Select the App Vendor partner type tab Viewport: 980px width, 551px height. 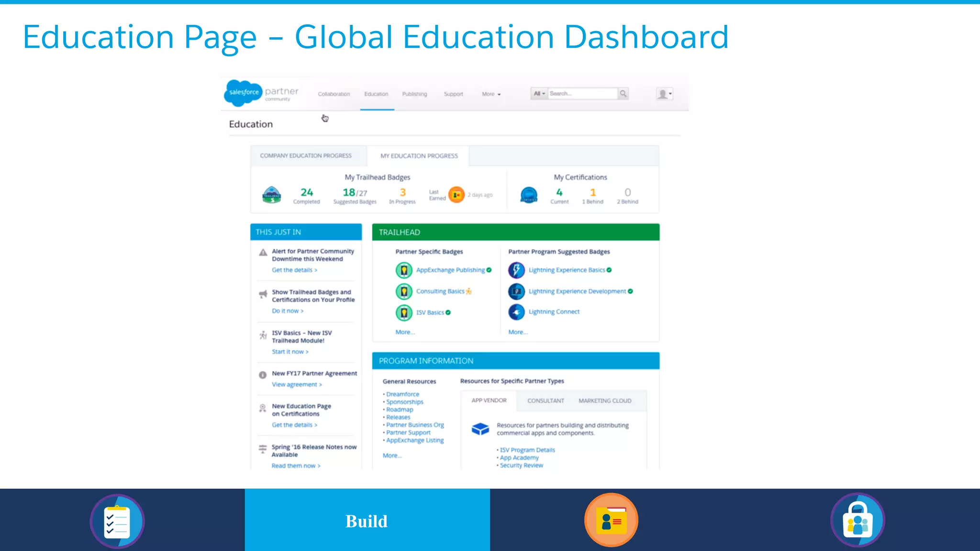(x=489, y=401)
